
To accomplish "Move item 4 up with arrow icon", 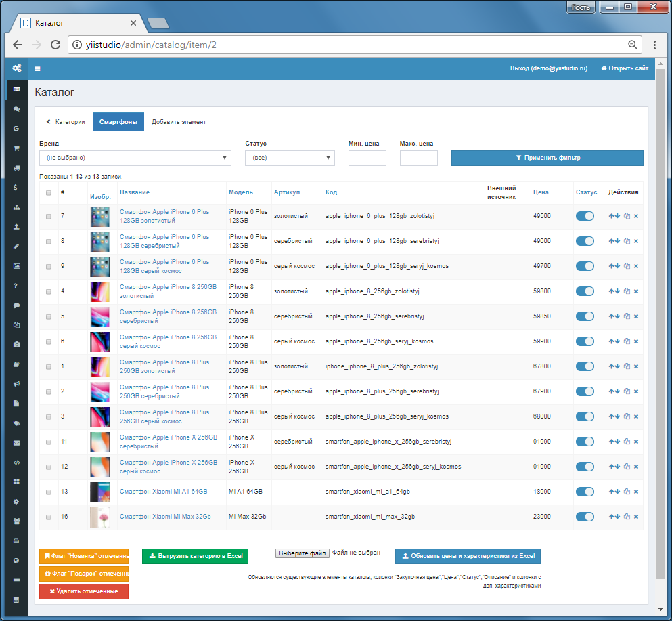I will [611, 291].
